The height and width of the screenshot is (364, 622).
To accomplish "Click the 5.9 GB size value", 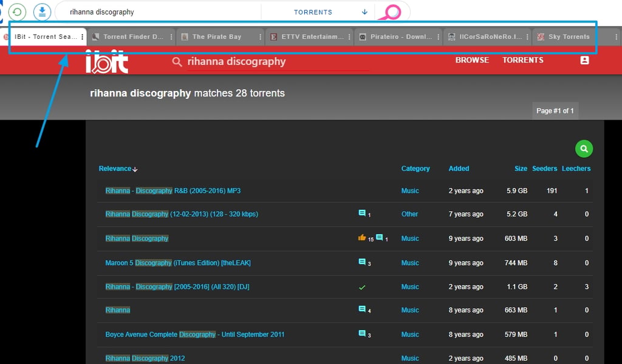I will tap(517, 191).
